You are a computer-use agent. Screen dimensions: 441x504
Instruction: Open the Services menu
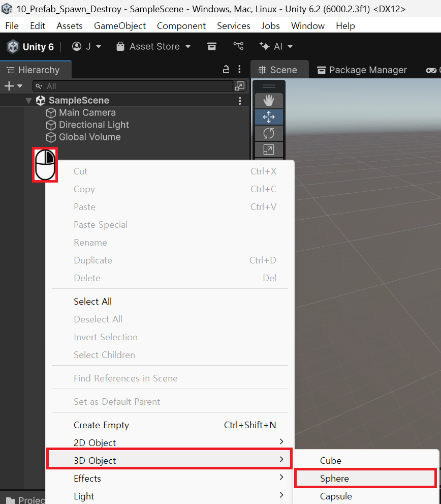click(234, 26)
